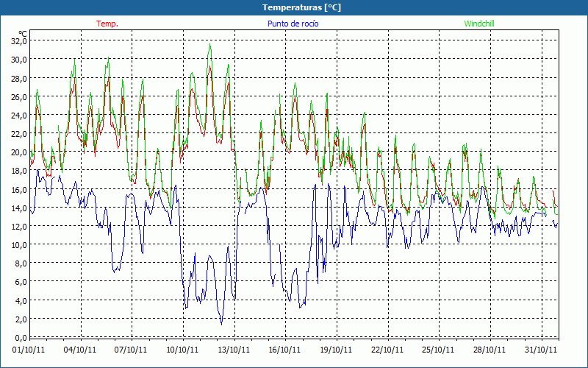Select the red Temp. legend label
Viewport: 588px width, 368px height.
tap(107, 24)
